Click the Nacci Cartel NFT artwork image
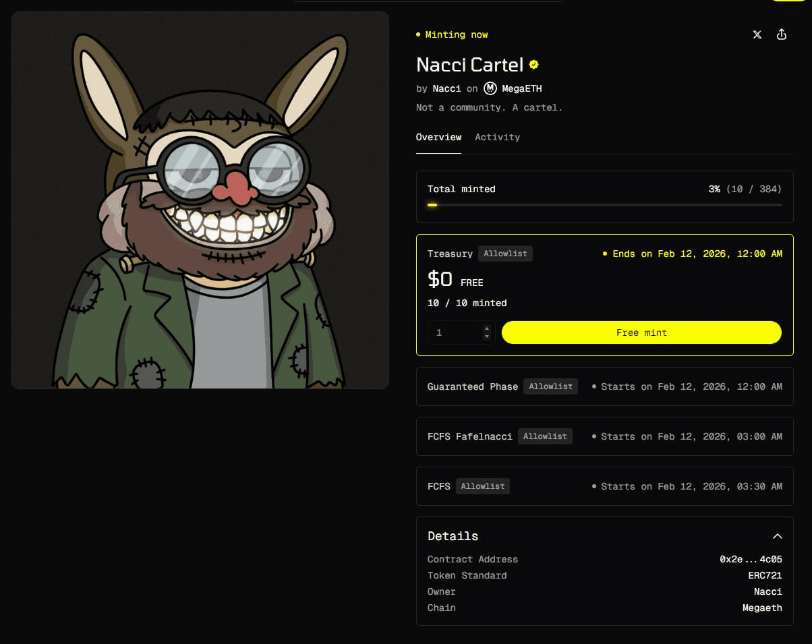812x644 pixels. click(x=200, y=200)
